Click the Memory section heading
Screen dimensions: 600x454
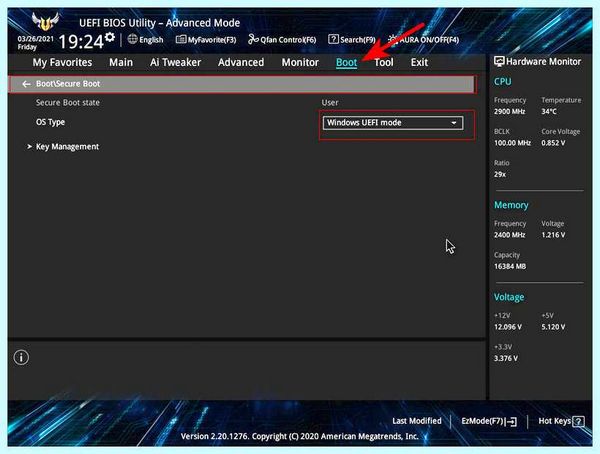click(511, 205)
